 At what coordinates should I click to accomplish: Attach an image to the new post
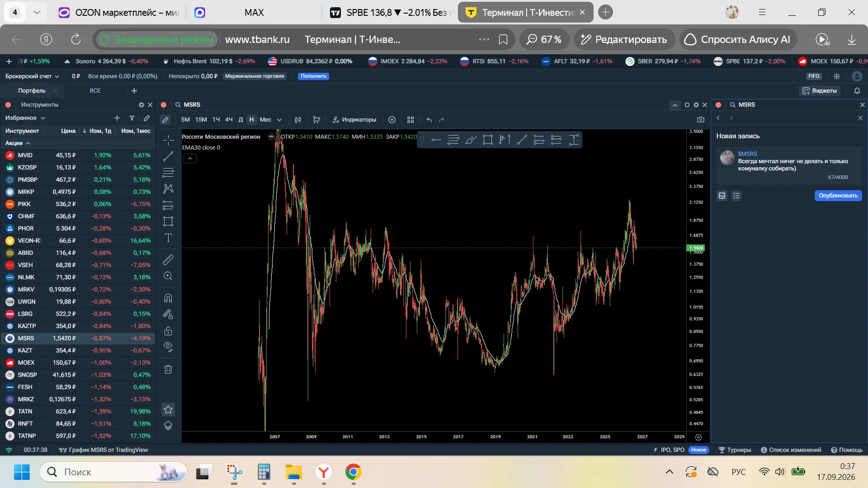[x=722, y=196]
